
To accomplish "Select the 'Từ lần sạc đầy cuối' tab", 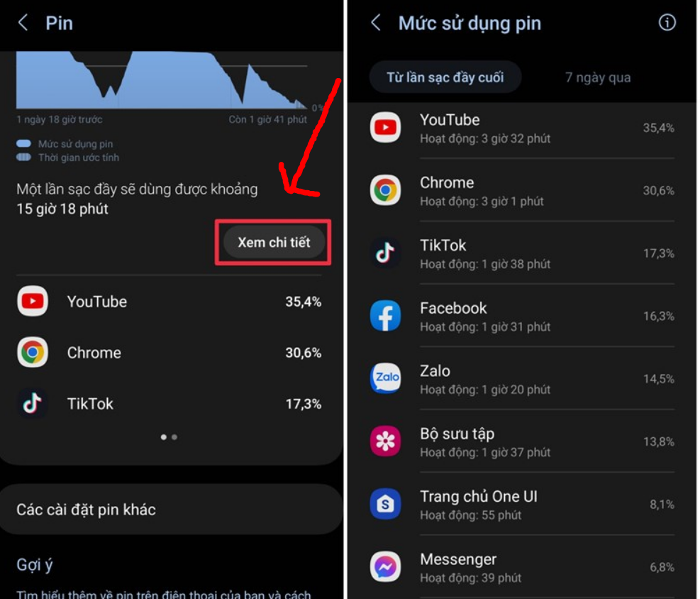I will [445, 77].
